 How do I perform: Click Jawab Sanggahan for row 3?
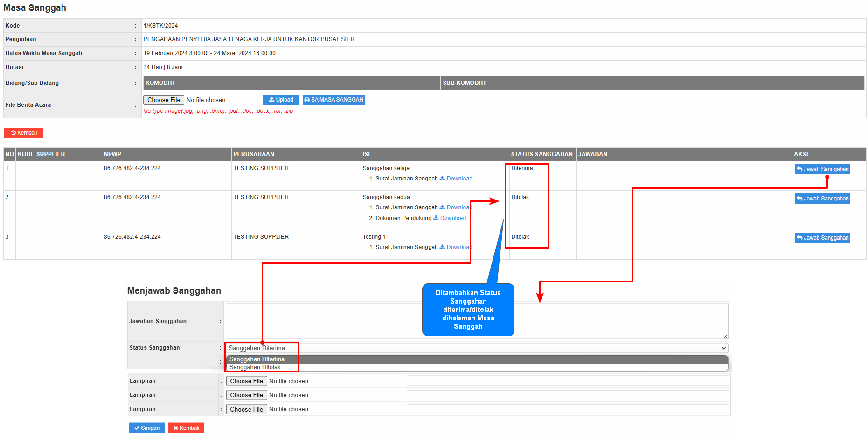click(x=822, y=238)
